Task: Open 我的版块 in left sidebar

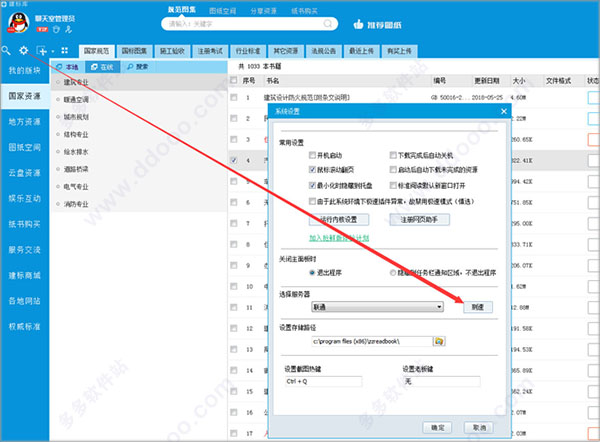Action: (x=24, y=70)
